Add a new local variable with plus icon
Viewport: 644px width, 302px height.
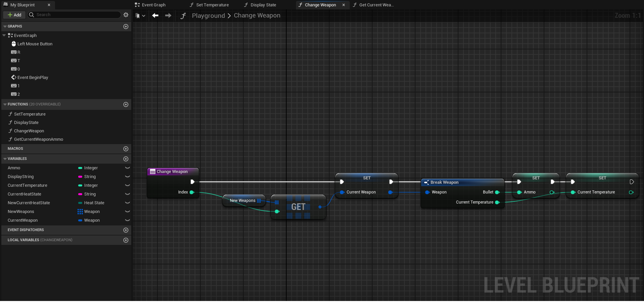click(x=126, y=240)
